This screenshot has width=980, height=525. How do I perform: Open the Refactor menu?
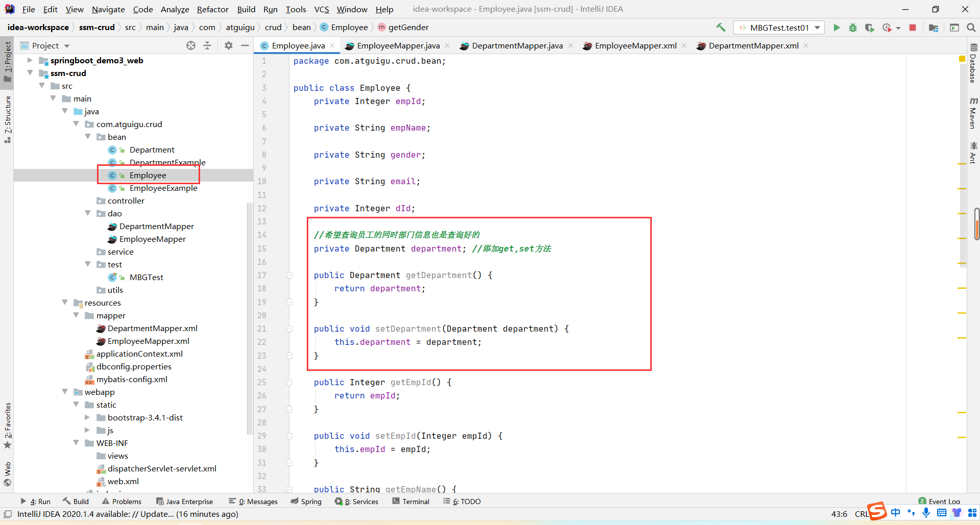[x=213, y=9]
